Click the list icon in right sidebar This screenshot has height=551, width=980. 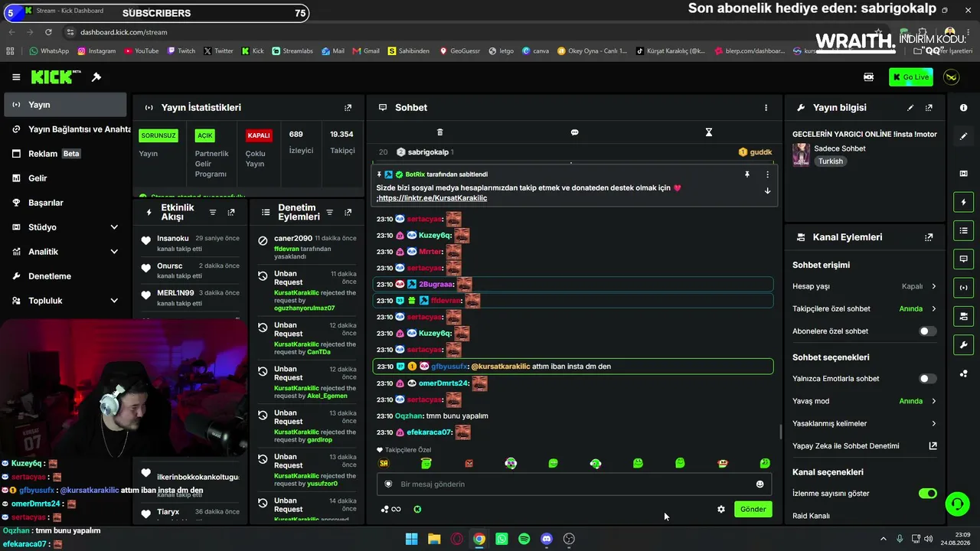[x=963, y=230]
